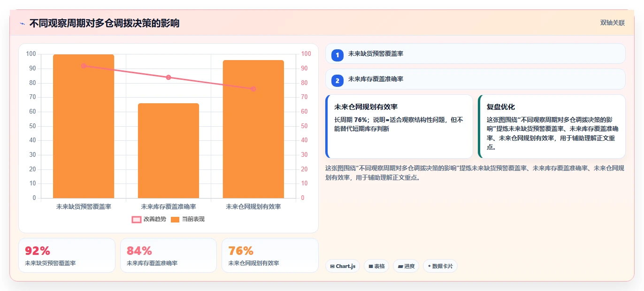Click the title 不同观察周期对多仓调拨决策的影响
644x291 pixels.
coord(104,23)
